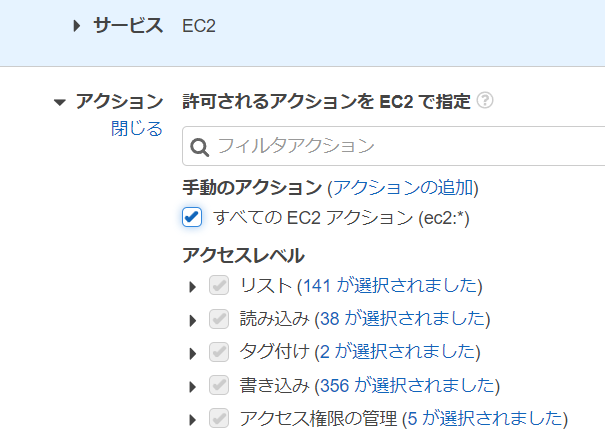Expand the タグ付け actions list

(193, 354)
